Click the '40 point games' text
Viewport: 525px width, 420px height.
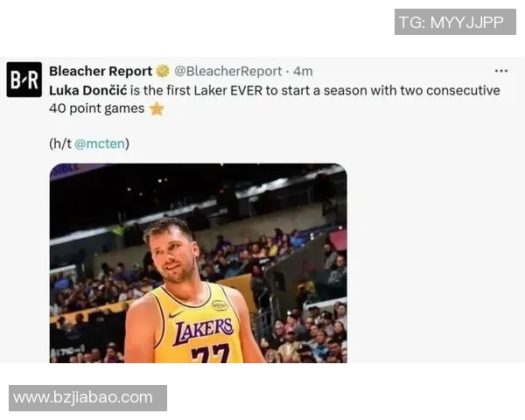[97, 108]
